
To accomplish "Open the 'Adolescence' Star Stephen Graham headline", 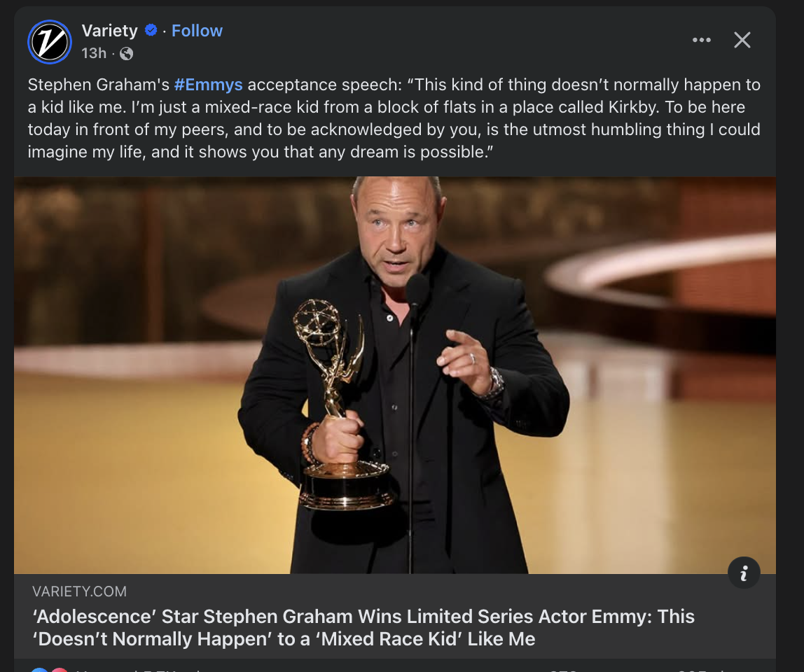I will click(x=363, y=627).
